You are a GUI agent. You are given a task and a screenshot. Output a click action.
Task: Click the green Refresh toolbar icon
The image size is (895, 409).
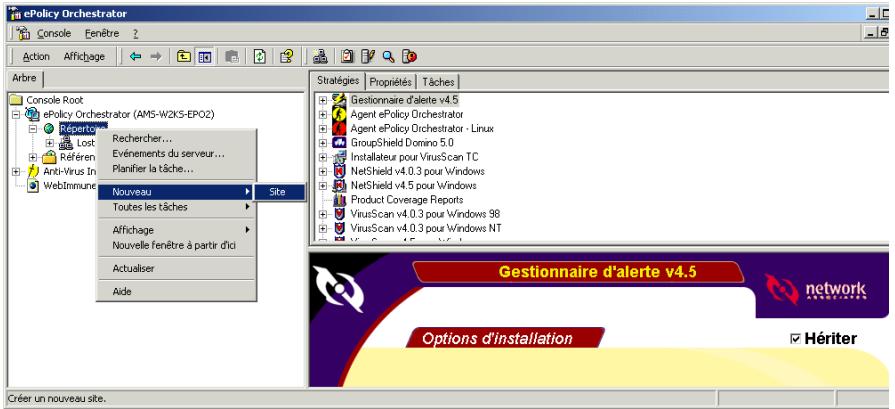(x=260, y=56)
